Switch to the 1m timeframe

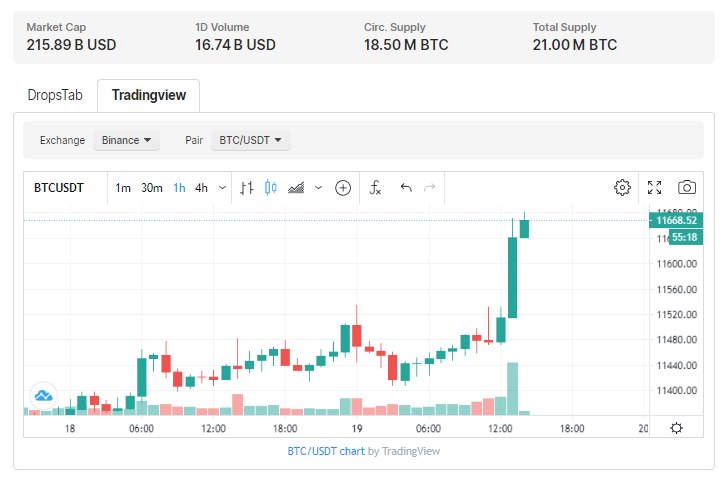click(123, 187)
